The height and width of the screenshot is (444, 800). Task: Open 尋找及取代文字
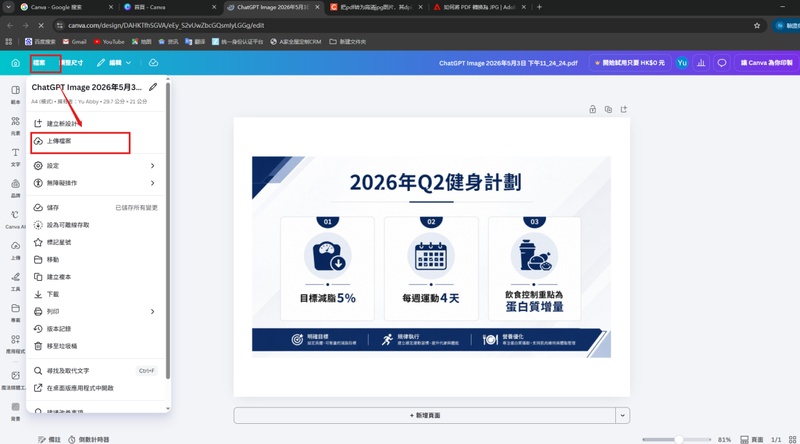coord(96,371)
